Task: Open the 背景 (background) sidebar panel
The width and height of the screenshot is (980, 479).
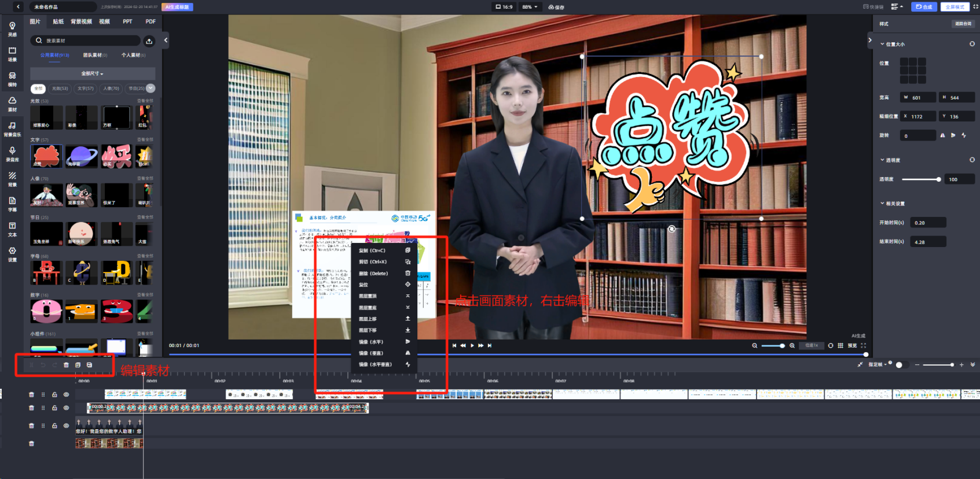Action: tap(12, 179)
